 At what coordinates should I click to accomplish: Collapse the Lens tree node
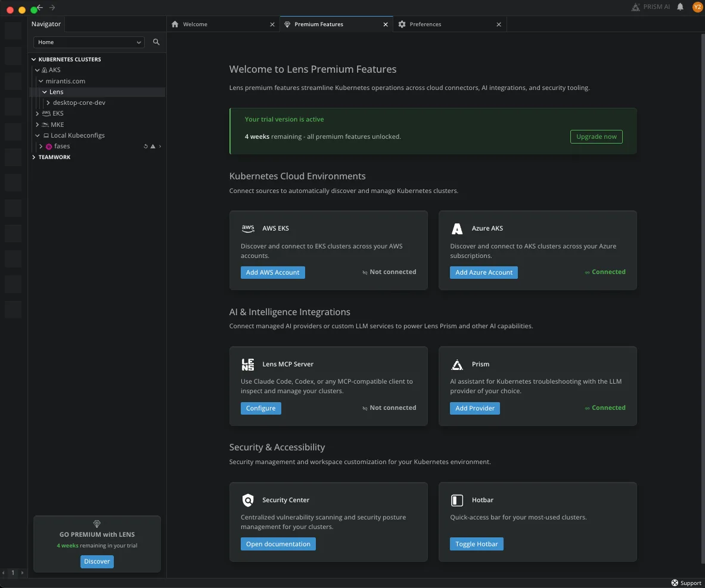[45, 92]
